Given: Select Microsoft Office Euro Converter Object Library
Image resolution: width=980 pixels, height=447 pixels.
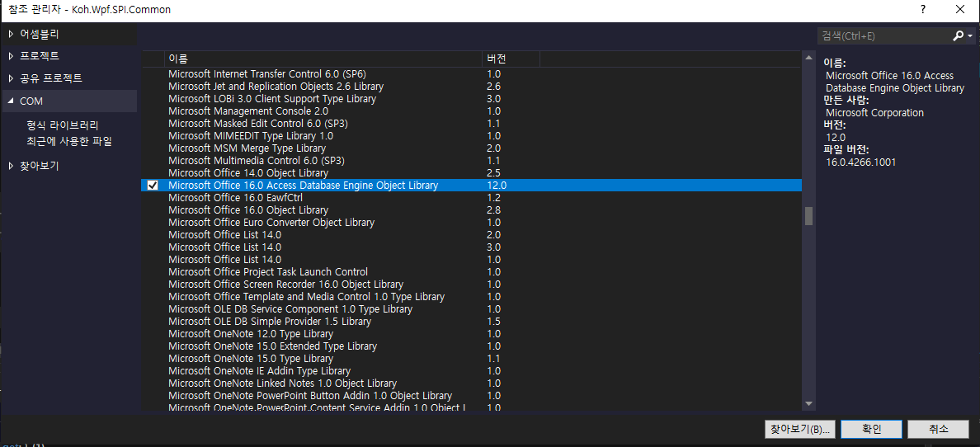Looking at the screenshot, I should pyautogui.click(x=472, y=223).
